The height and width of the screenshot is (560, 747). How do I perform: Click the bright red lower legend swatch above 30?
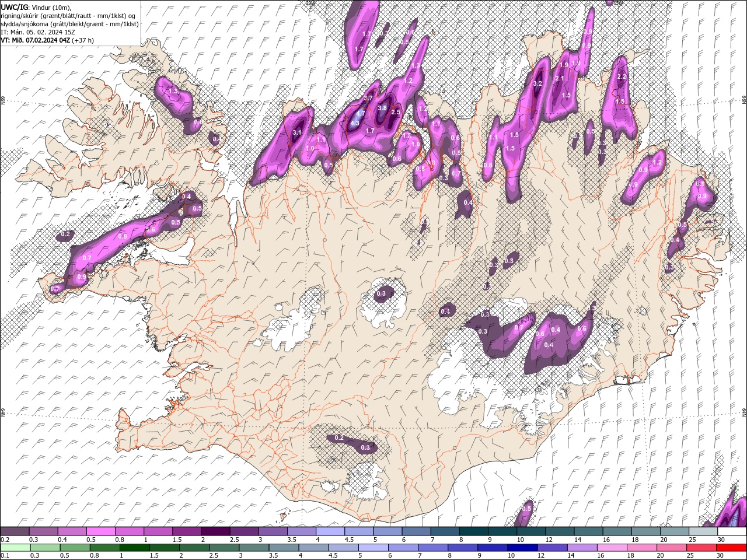[x=732, y=548]
